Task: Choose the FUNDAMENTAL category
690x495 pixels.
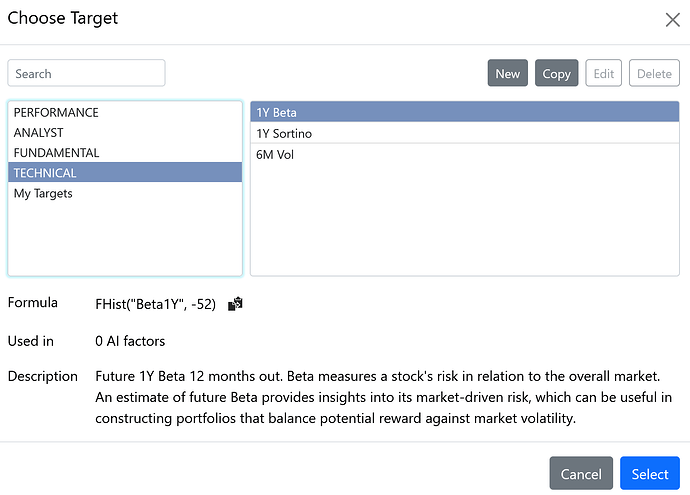Action: [56, 153]
